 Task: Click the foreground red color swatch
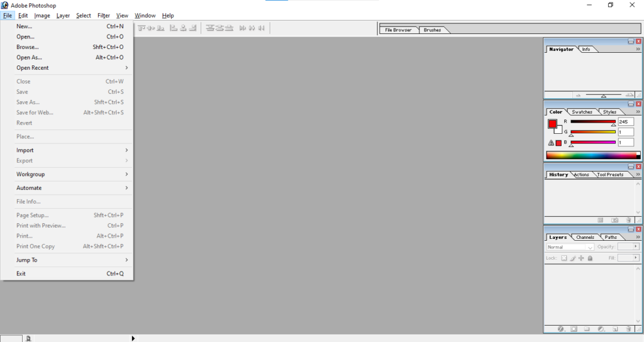pos(552,123)
